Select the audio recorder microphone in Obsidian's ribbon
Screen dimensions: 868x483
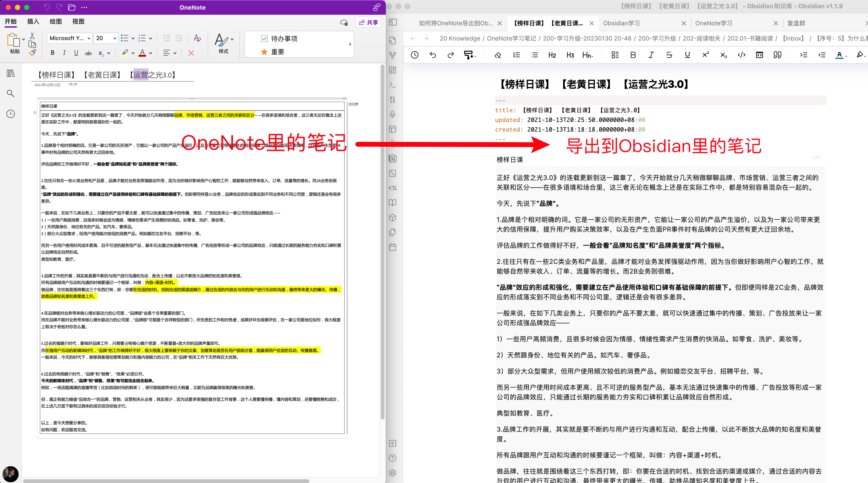pyautogui.click(x=393, y=114)
